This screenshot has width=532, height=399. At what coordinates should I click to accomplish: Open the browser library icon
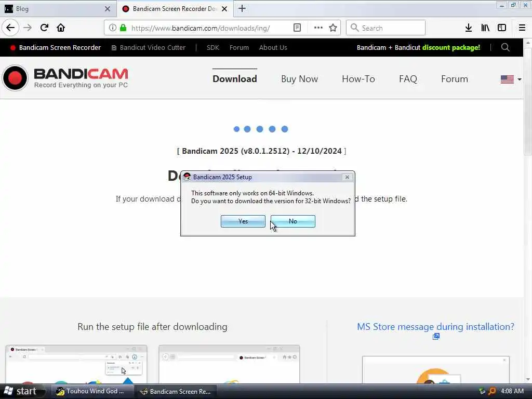coord(485,28)
